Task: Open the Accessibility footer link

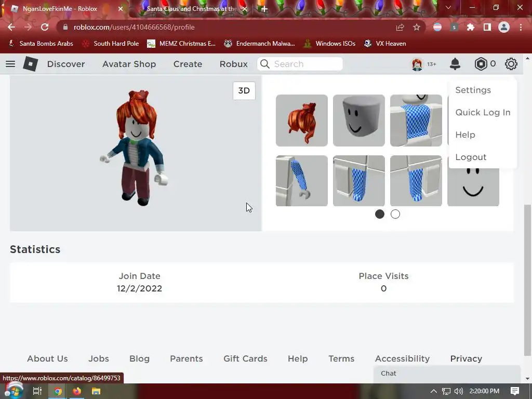Action: pyautogui.click(x=403, y=358)
